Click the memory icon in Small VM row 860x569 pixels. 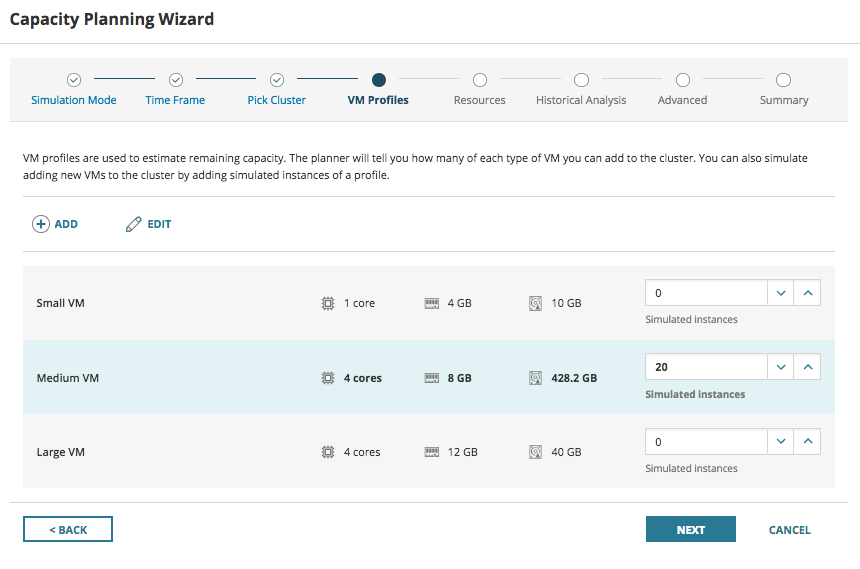[x=432, y=303]
